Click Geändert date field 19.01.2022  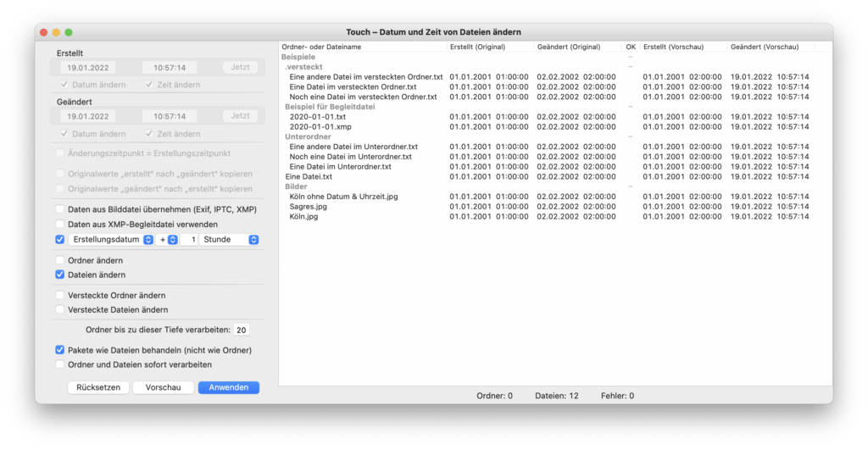88,116
